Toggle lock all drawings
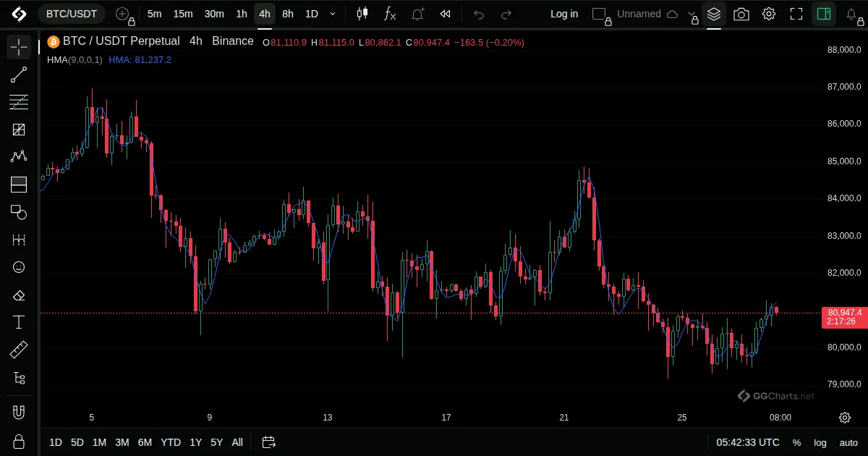Image resolution: width=868 pixels, height=456 pixels. [19, 442]
